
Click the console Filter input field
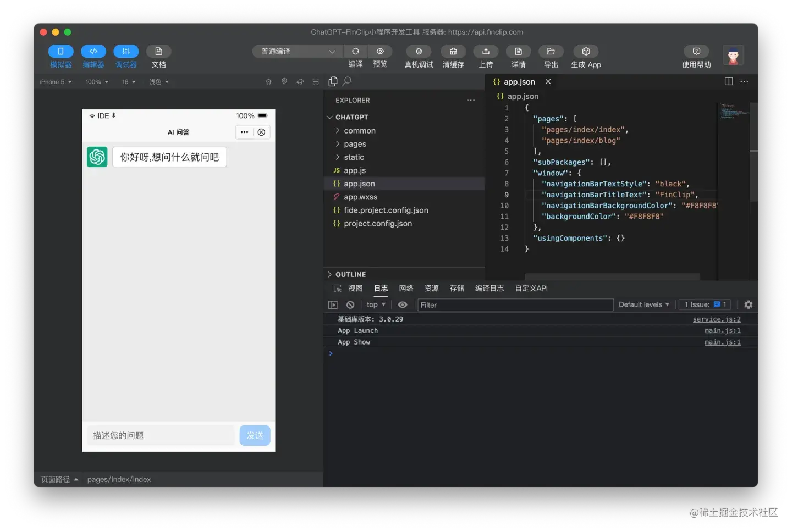coord(515,305)
